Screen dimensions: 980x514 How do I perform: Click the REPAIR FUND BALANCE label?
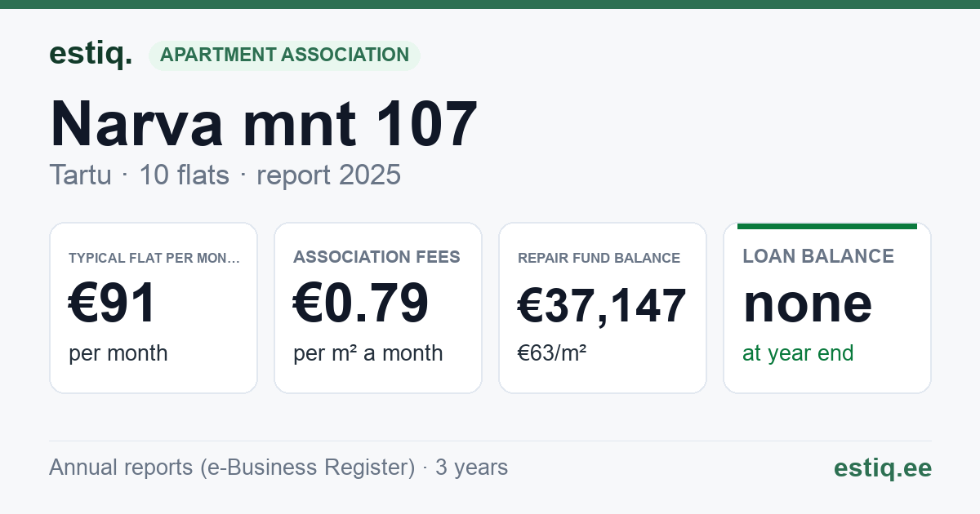pyautogui.click(x=599, y=258)
